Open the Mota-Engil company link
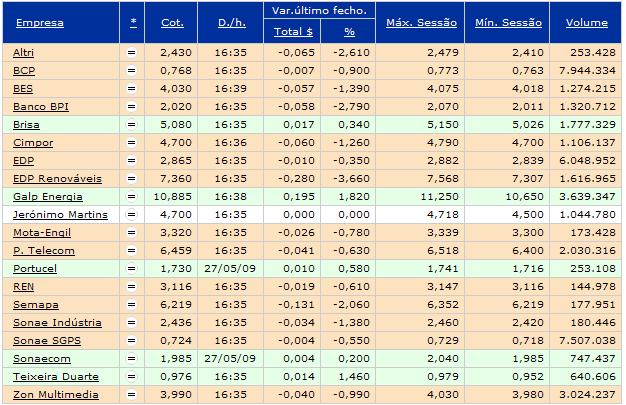 point(42,233)
